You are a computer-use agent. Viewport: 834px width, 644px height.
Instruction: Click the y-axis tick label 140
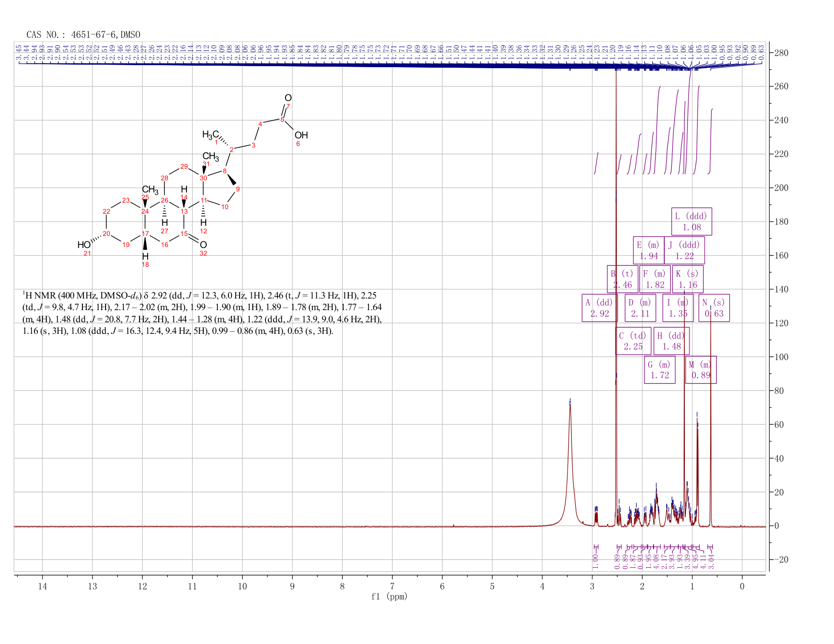[781, 289]
